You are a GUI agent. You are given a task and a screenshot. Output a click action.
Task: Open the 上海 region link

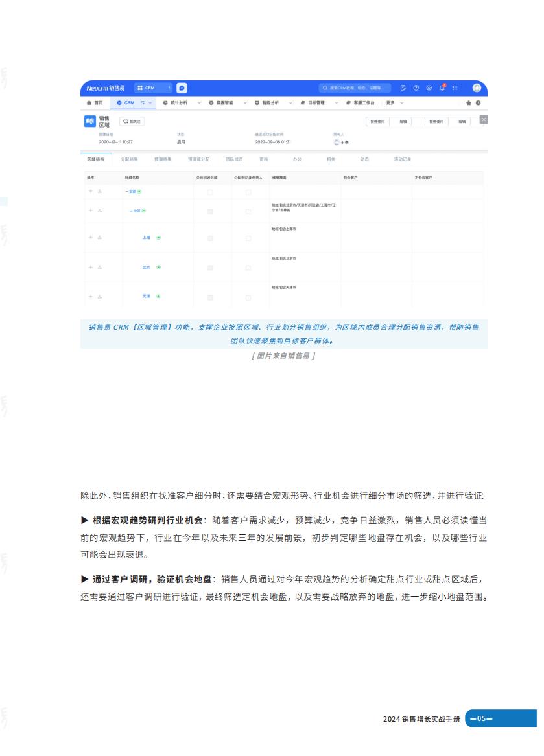[147, 238]
